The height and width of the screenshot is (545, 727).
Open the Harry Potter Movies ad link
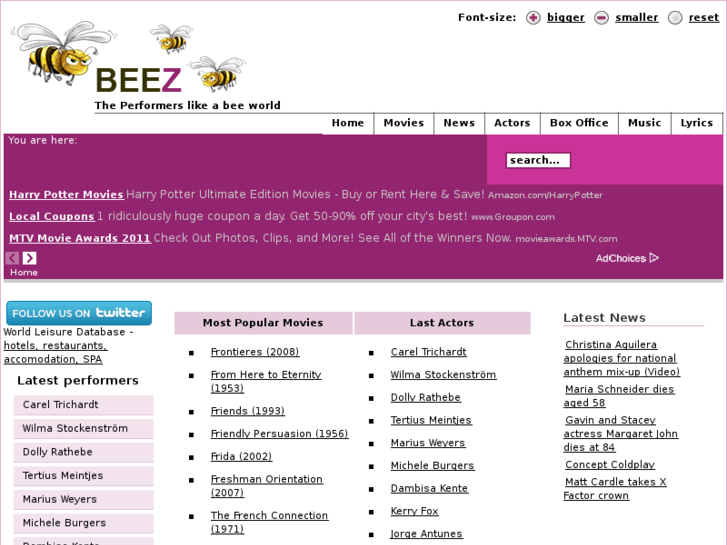66,194
